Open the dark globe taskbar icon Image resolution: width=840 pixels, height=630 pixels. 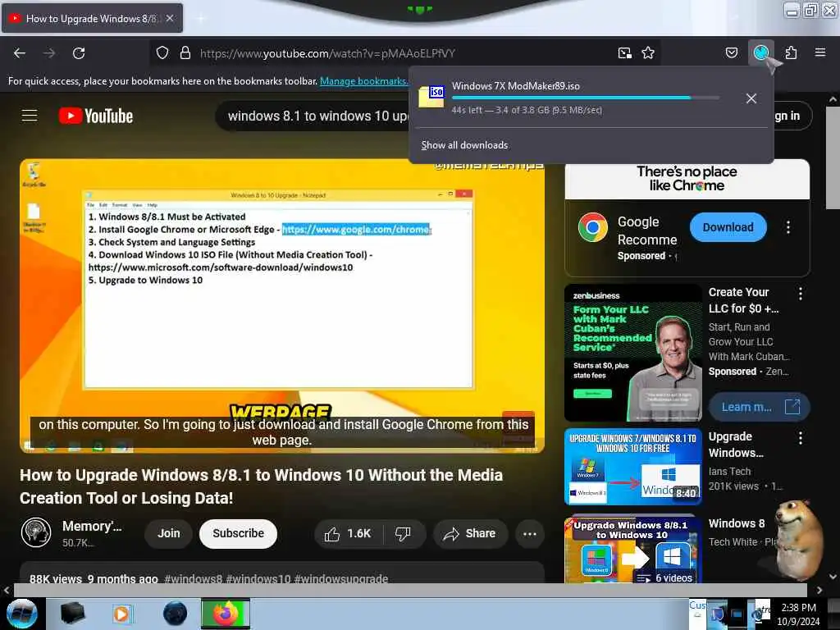pyautogui.click(x=175, y=614)
